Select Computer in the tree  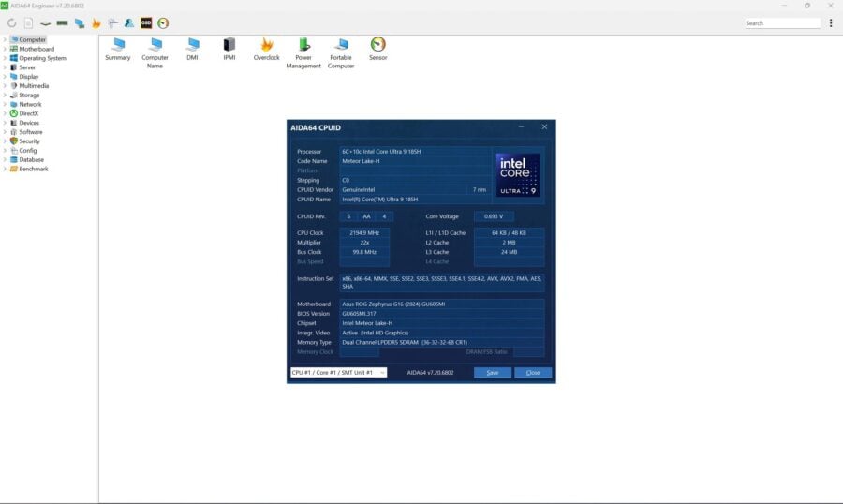pyautogui.click(x=32, y=39)
